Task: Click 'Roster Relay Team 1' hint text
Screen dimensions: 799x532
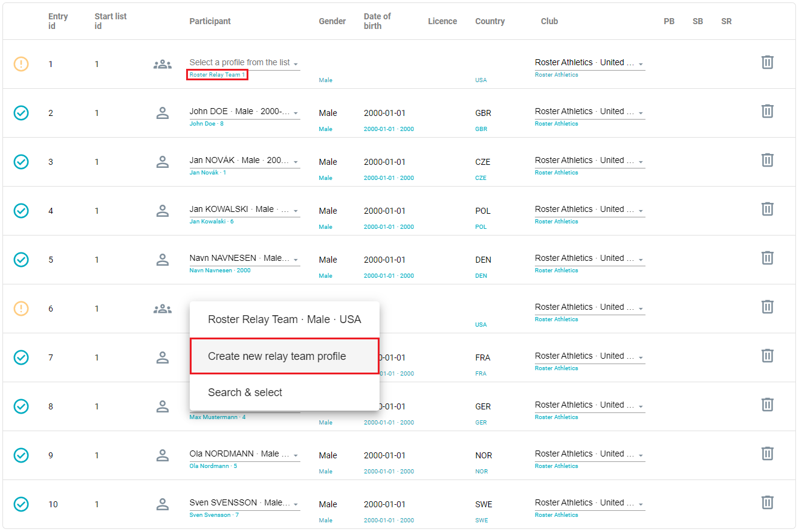Action: [x=218, y=75]
